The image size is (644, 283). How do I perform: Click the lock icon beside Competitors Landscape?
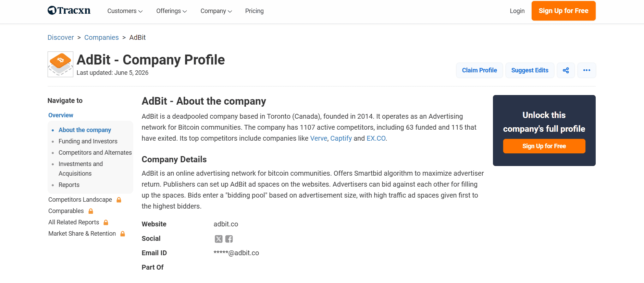pyautogui.click(x=119, y=200)
